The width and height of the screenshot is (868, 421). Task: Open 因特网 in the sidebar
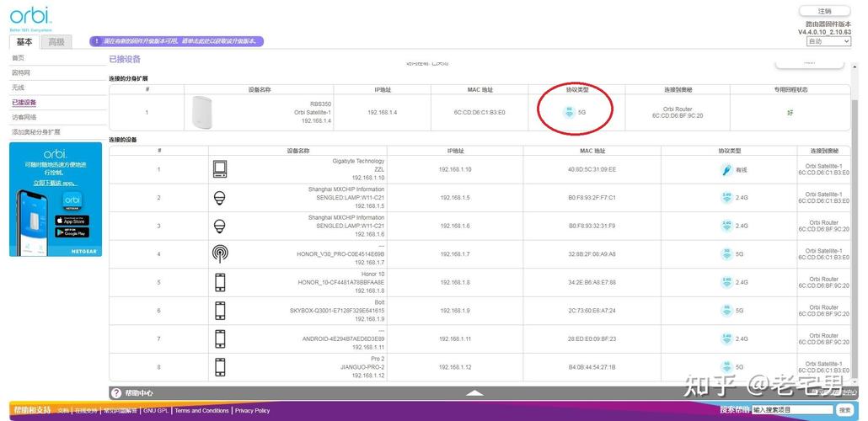click(21, 73)
